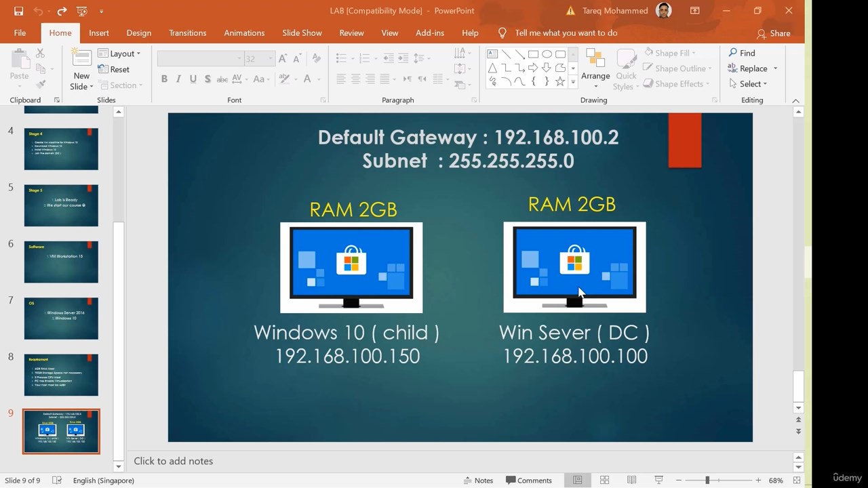Screen dimensions: 868x488
Task: Toggle the Notes pane button
Action: (478, 480)
